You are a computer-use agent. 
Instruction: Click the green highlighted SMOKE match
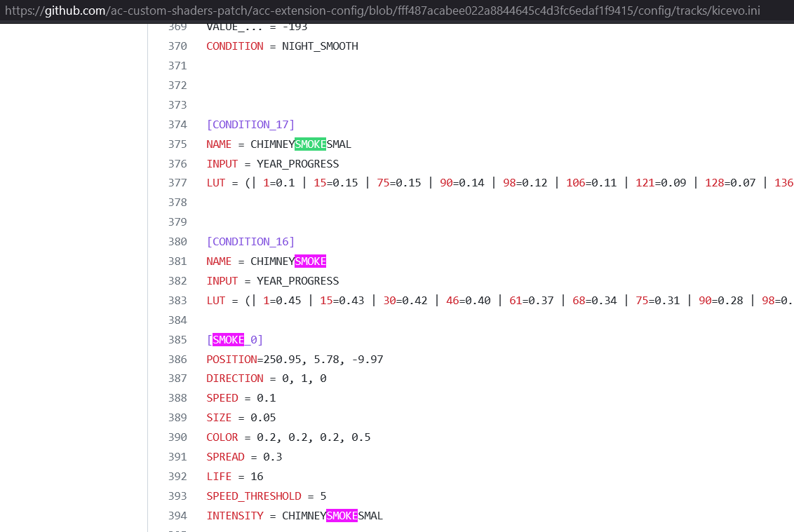310,144
